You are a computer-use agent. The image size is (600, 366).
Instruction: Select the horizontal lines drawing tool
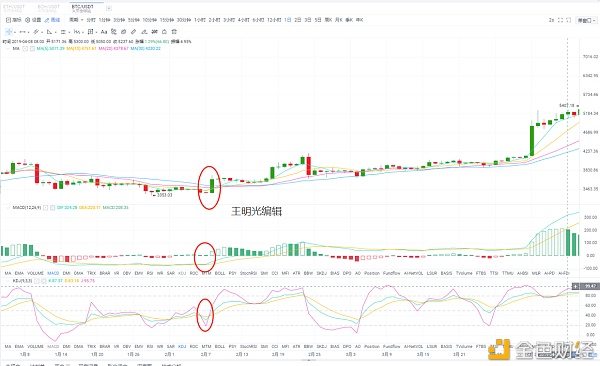point(63,32)
